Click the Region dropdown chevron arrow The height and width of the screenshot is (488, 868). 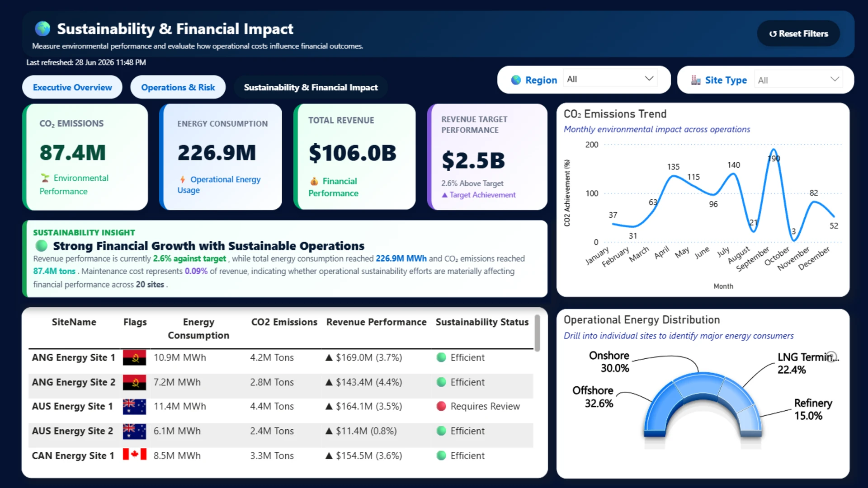pos(649,79)
